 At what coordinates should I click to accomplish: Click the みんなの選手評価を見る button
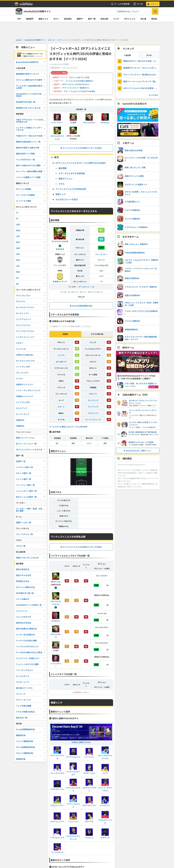81,306
